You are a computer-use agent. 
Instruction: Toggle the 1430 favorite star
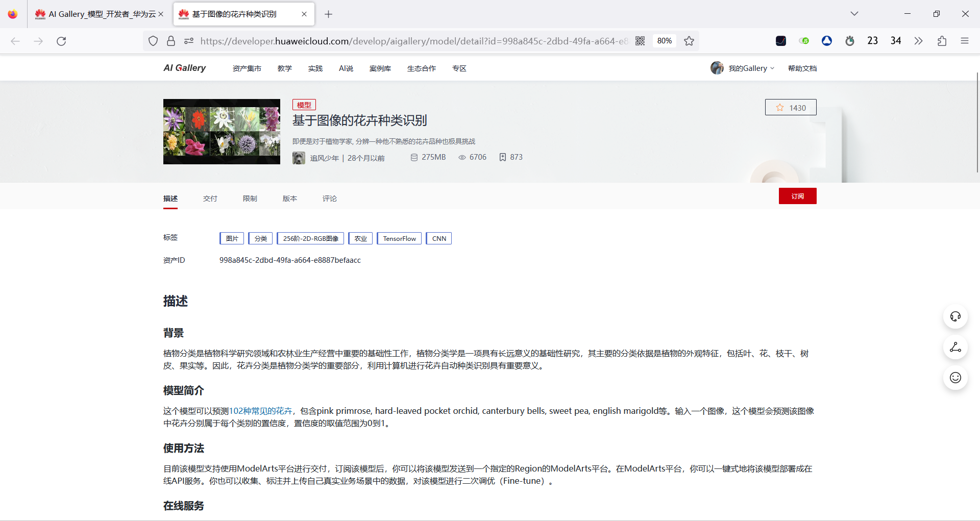coord(791,107)
